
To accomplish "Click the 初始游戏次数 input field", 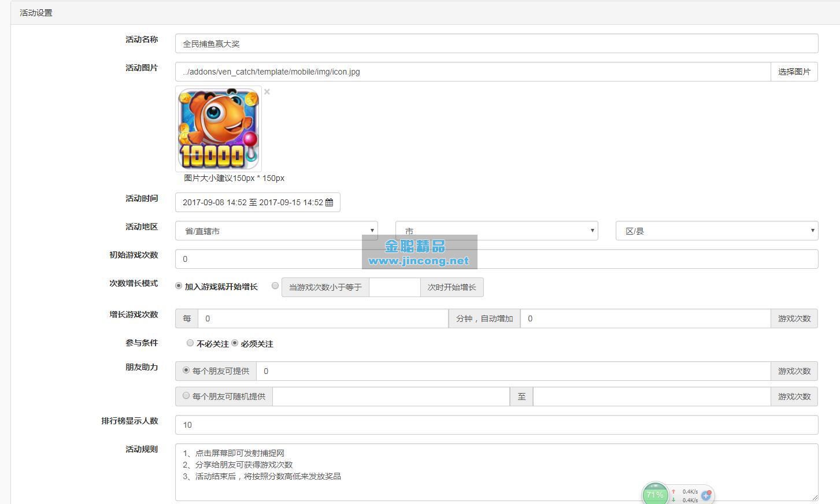I will point(497,259).
